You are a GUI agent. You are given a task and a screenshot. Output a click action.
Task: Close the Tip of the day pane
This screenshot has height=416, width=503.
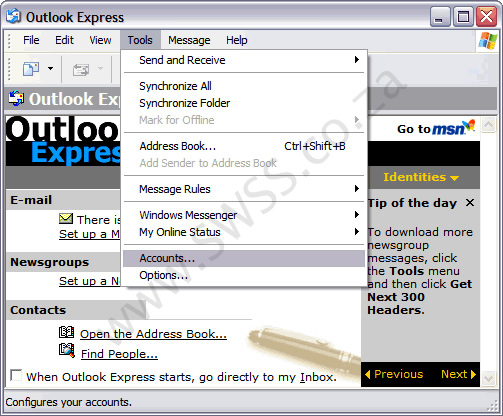(470, 202)
